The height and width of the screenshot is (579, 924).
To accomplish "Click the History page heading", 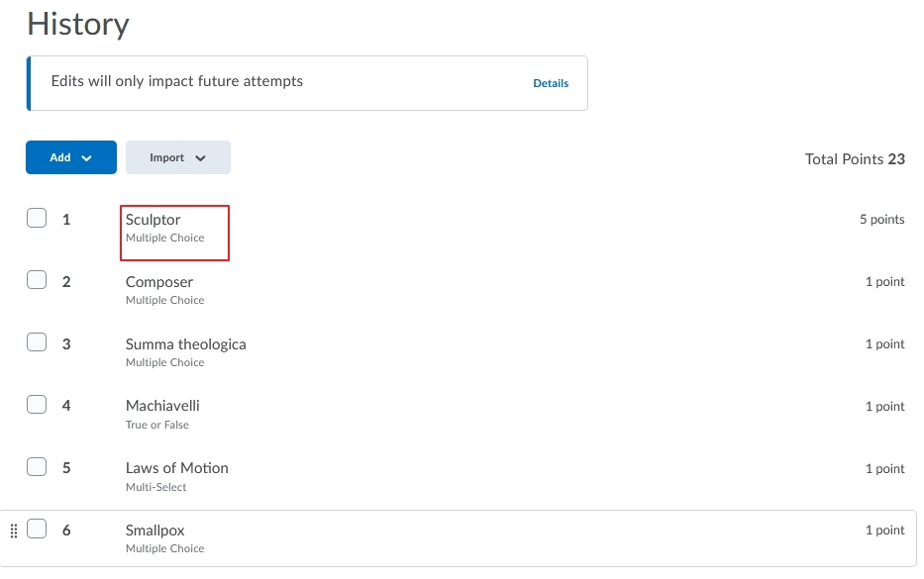I will 78,25.
